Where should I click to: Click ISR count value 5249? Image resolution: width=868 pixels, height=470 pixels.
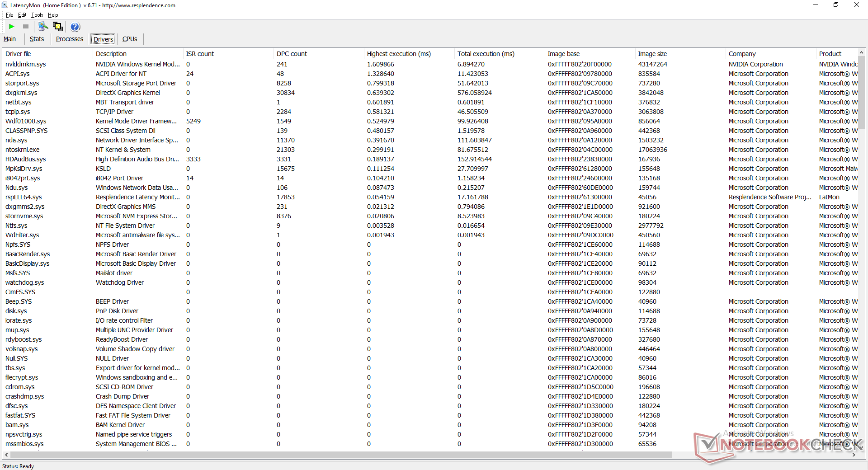[x=193, y=121]
